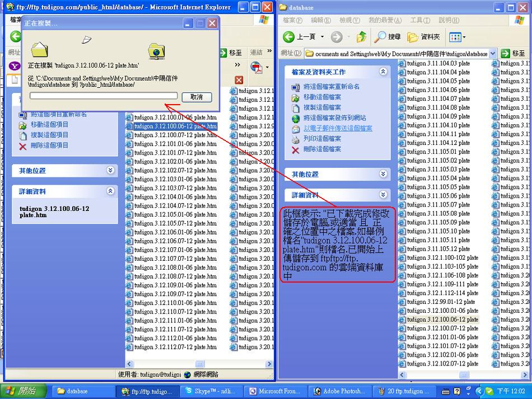Collapse 檔案及資料夾工作 panel
532x399 pixels.
coord(383,72)
